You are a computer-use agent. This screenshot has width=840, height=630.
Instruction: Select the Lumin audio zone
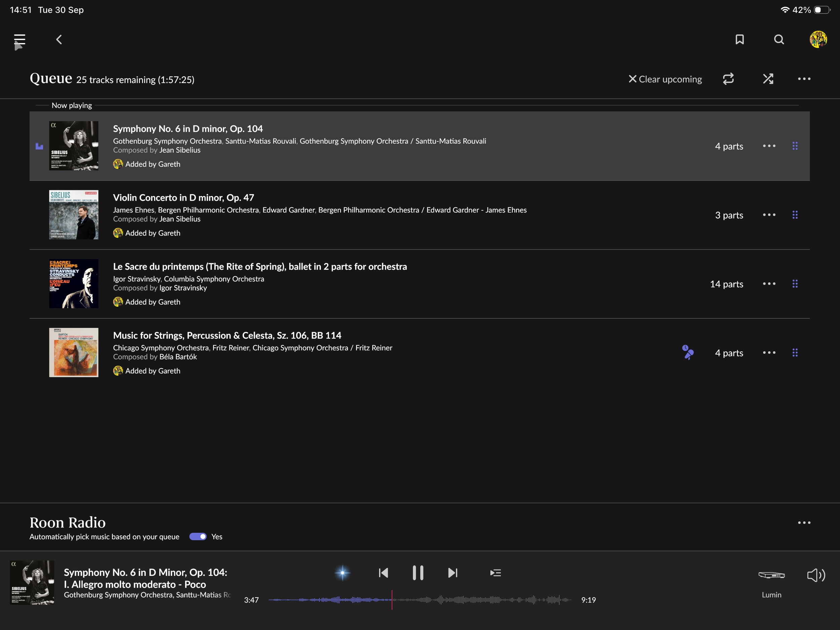coord(771,575)
